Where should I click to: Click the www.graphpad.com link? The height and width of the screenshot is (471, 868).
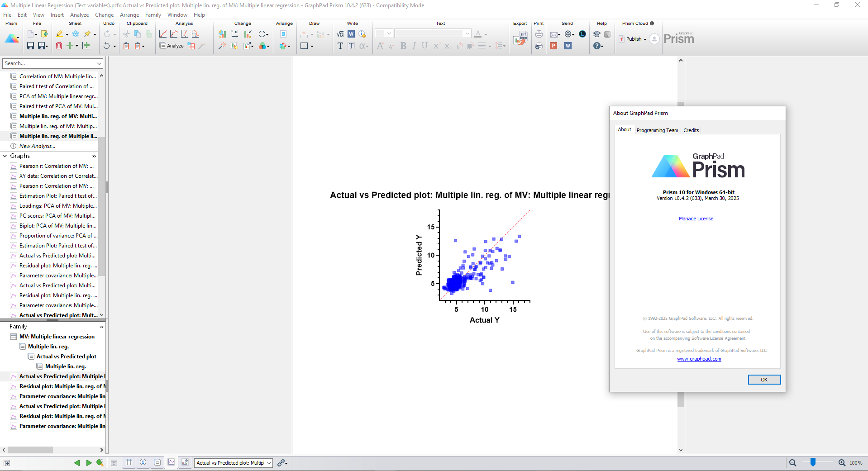click(699, 359)
